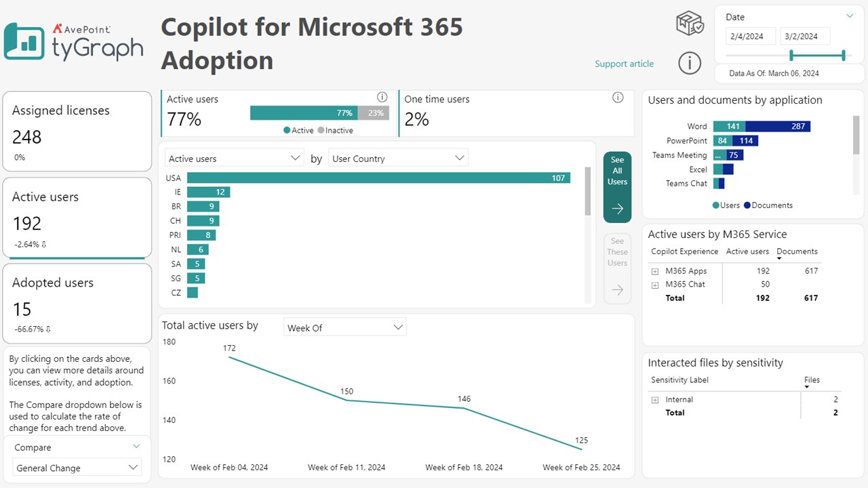Expand the M365 Chat row
This screenshot has height=488, width=868.
655,285
